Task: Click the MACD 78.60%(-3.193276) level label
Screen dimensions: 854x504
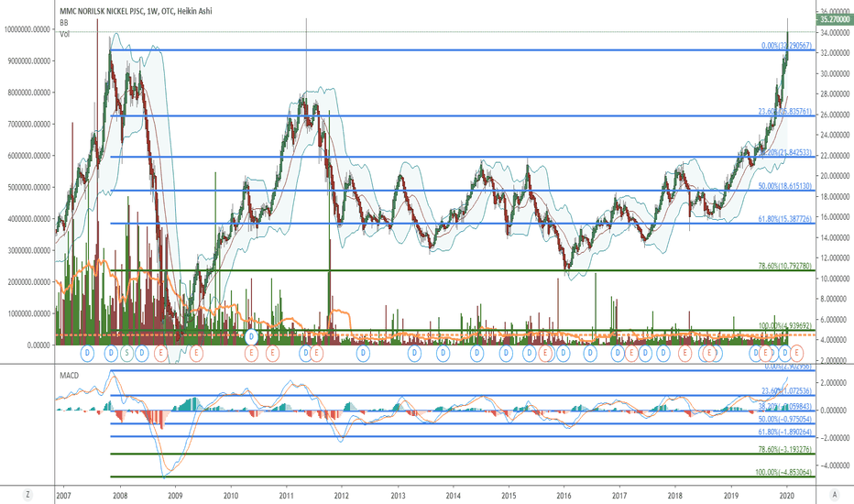Action: pos(785,450)
